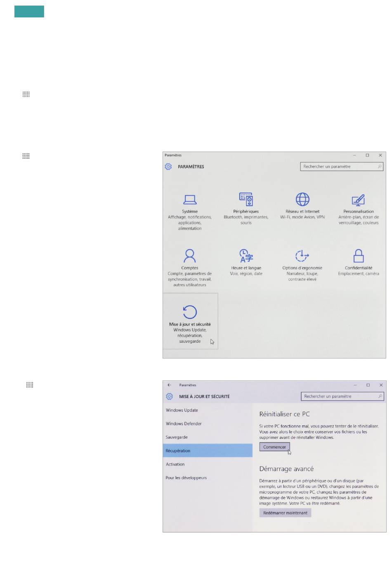Open the Personnalisation settings icon
Viewport: 392px width, 584px height.
pos(358,200)
